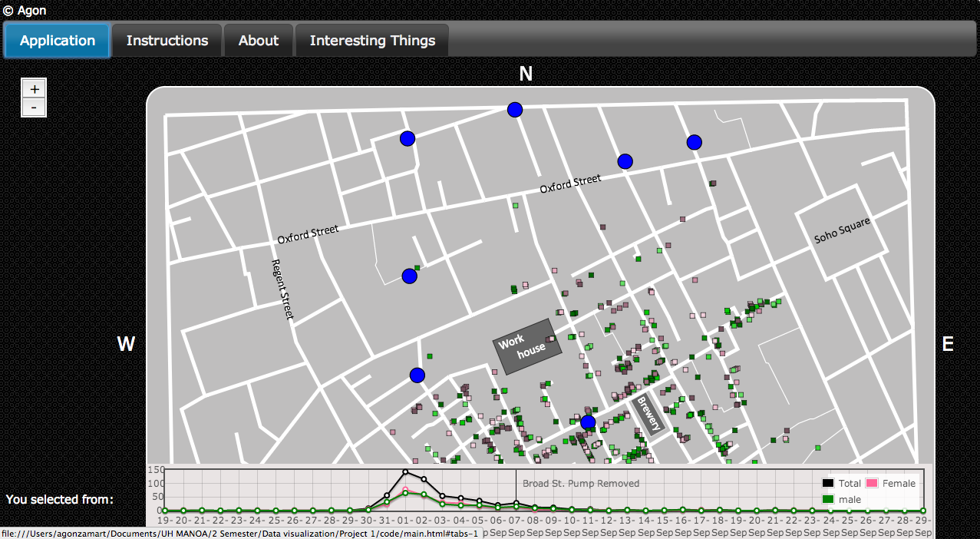Image resolution: width=980 pixels, height=539 pixels.
Task: Click the 07- date label on the chart axis
Action: (x=516, y=521)
